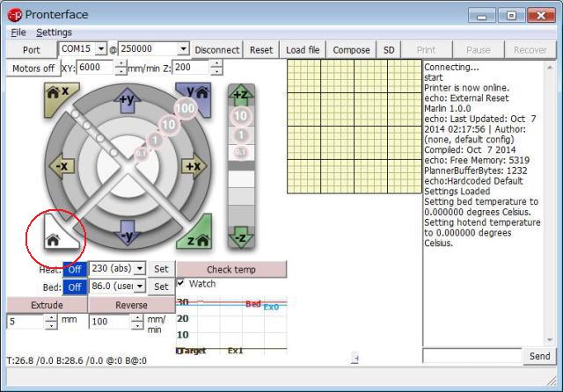Image resolution: width=563 pixels, height=392 pixels.
Task: Click the Marlin 1.0.0 log line
Action: click(x=448, y=108)
